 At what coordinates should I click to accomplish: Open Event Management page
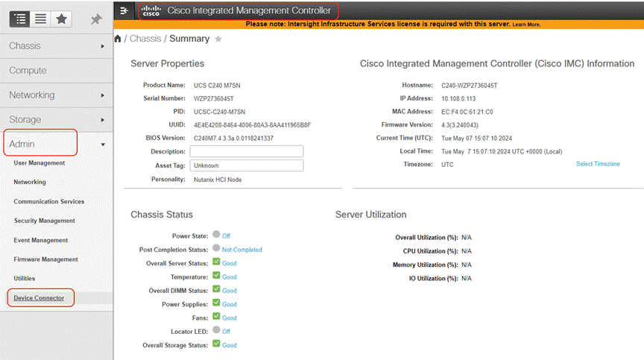tap(41, 240)
